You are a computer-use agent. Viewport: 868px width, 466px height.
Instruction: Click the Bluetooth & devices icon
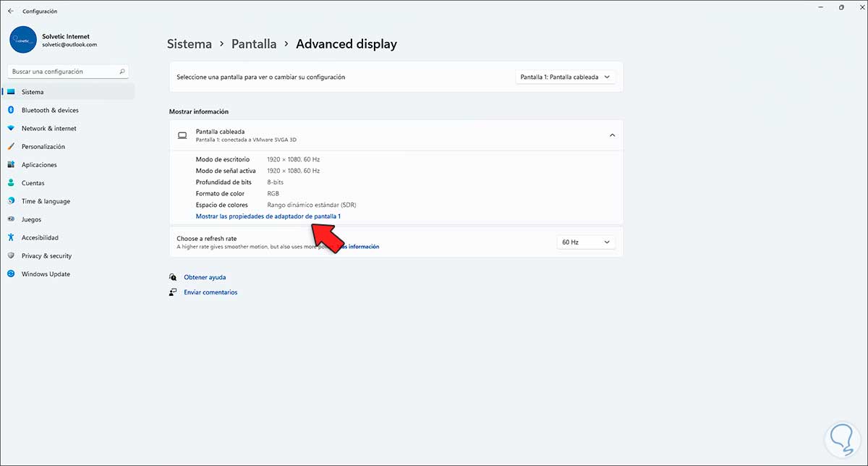[x=11, y=110]
